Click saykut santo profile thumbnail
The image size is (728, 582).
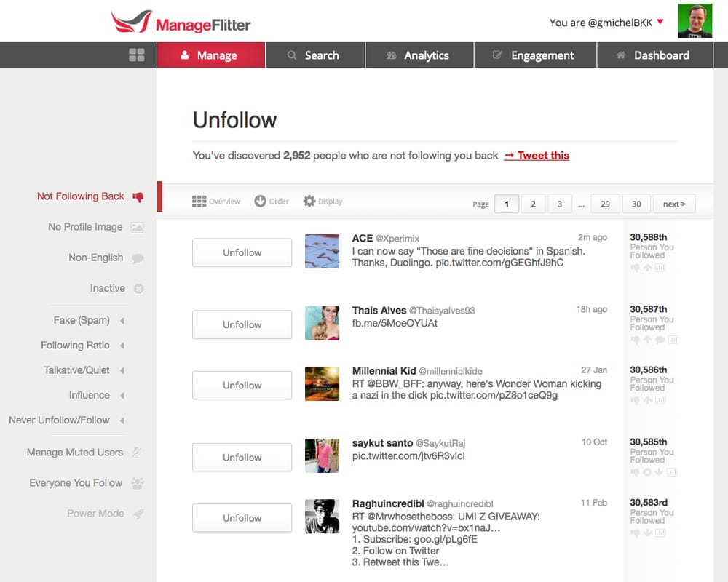(323, 455)
